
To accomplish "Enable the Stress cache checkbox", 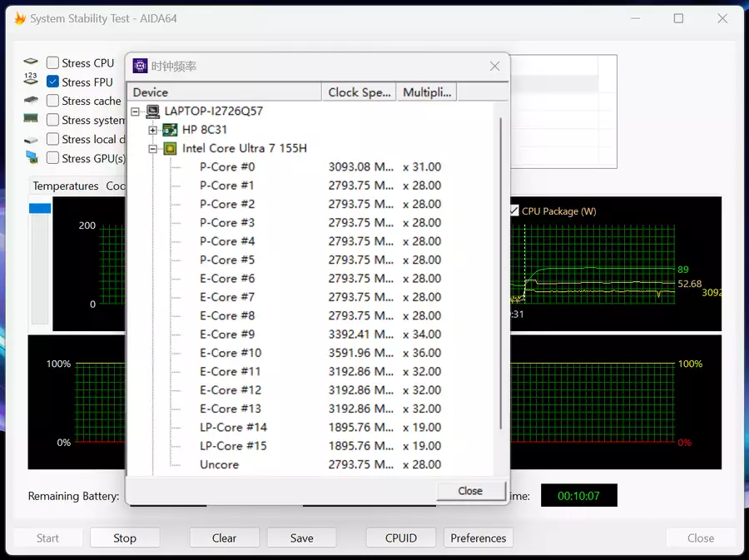I will click(x=52, y=101).
